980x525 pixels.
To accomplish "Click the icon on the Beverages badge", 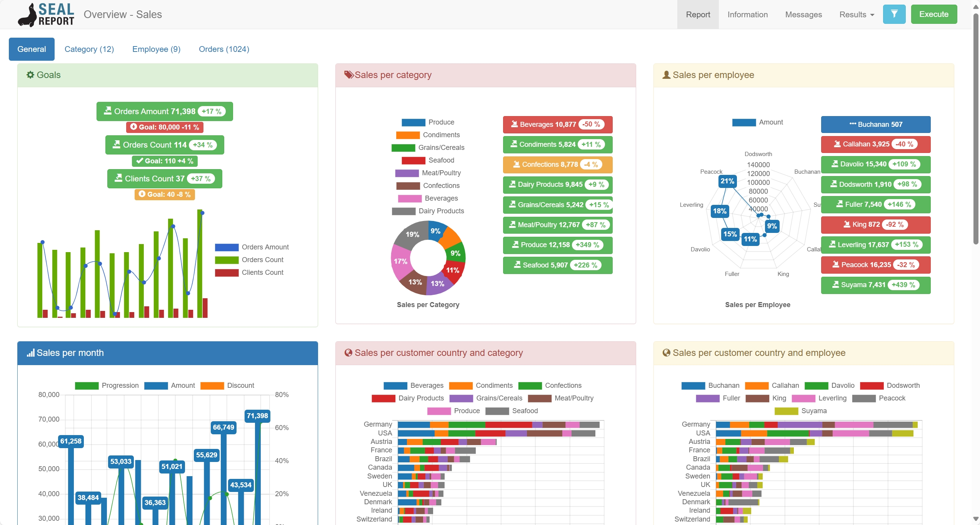I will 514,124.
